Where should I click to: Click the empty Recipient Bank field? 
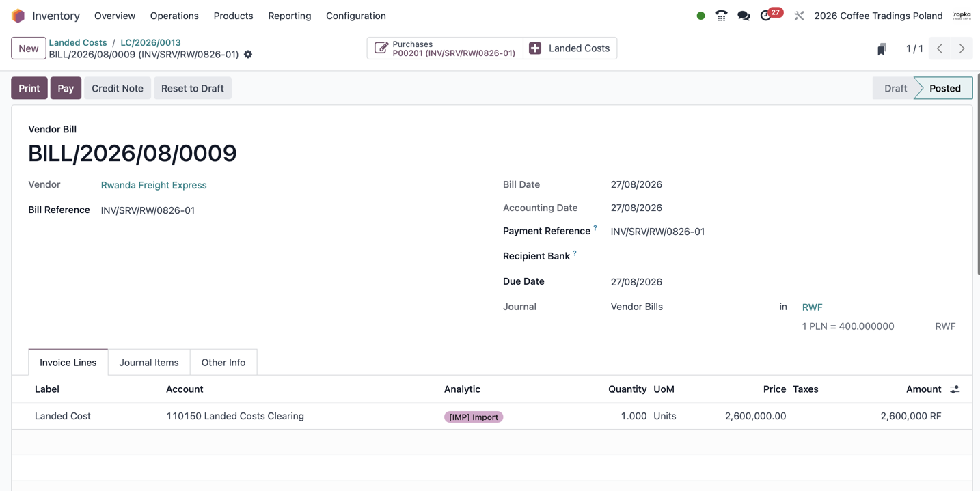[782, 256]
